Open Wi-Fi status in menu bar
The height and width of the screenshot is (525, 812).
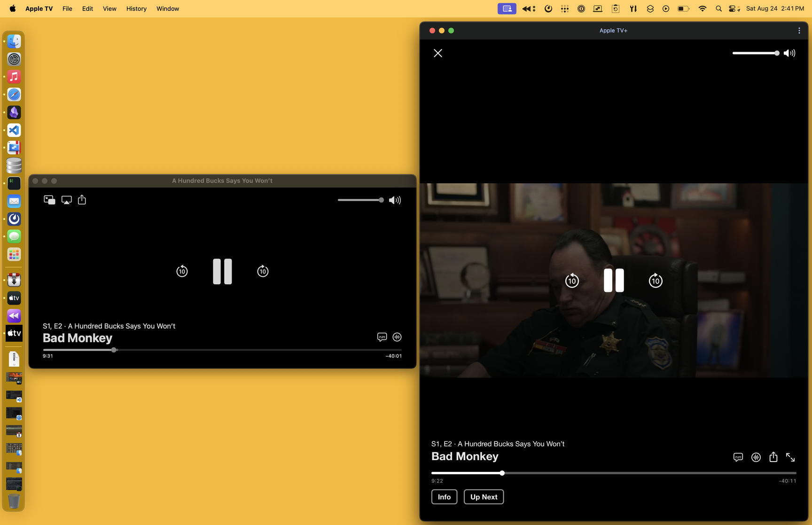coord(702,8)
